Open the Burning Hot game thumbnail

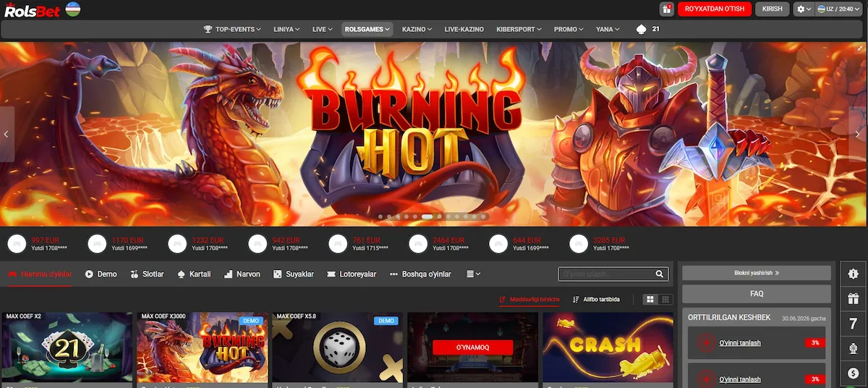click(x=202, y=347)
